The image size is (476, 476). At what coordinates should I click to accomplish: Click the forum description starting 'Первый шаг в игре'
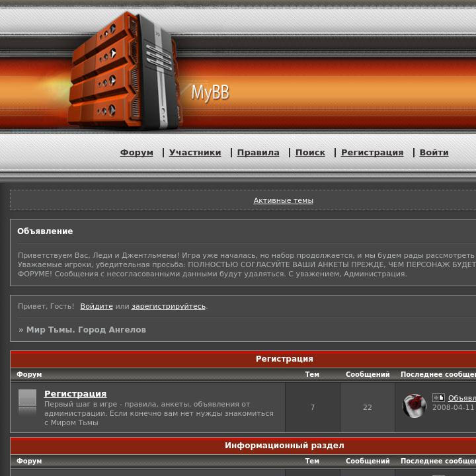[x=159, y=413]
